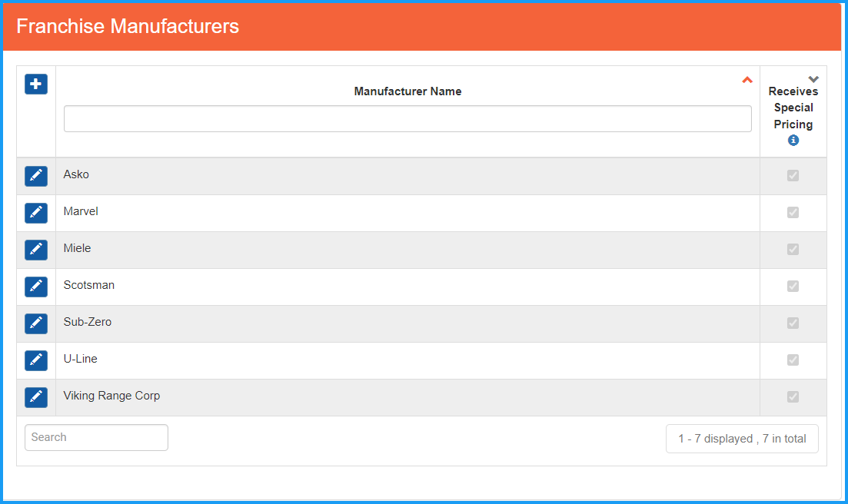The width and height of the screenshot is (848, 504).
Task: Click Manufacturer Name ascending sort arrow
Action: (x=747, y=80)
